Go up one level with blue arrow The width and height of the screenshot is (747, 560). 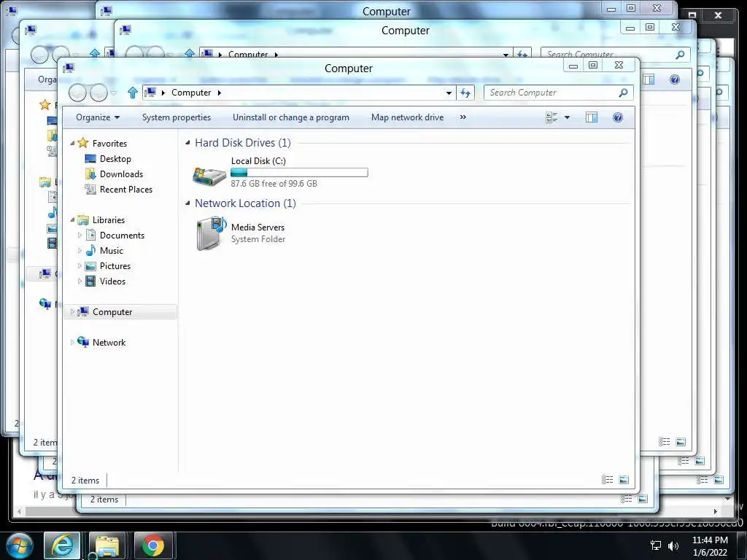click(133, 93)
